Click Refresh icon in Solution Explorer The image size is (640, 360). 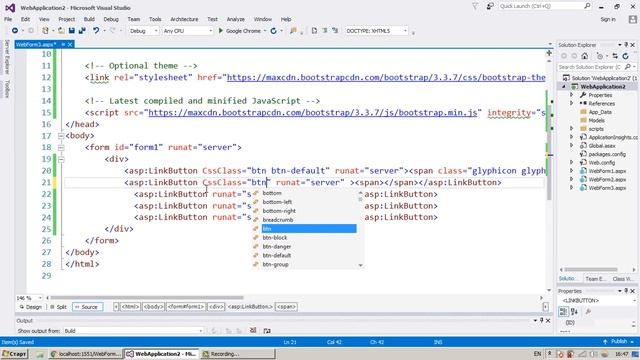tap(625, 56)
